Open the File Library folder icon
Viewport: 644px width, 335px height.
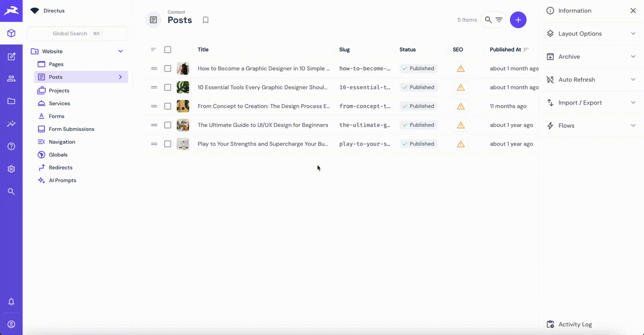(11, 101)
